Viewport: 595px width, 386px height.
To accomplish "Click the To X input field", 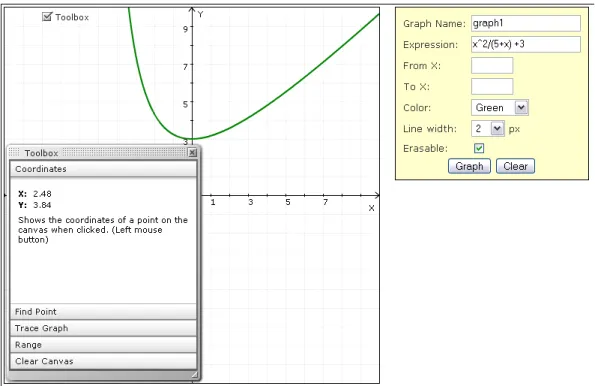I will click(492, 86).
